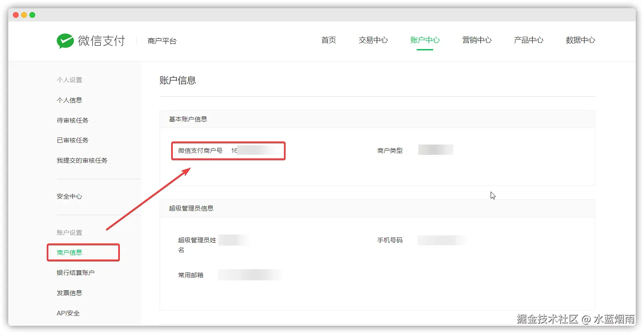Viewport: 644px width, 334px height.
Task: Click 个人设置 sidebar group heading
Action: pos(69,80)
